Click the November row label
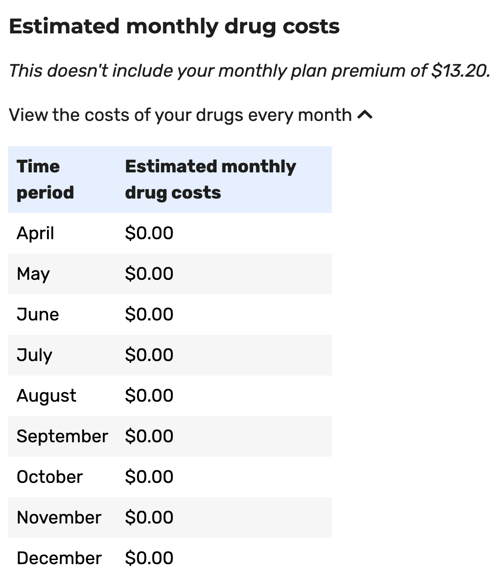 [59, 518]
